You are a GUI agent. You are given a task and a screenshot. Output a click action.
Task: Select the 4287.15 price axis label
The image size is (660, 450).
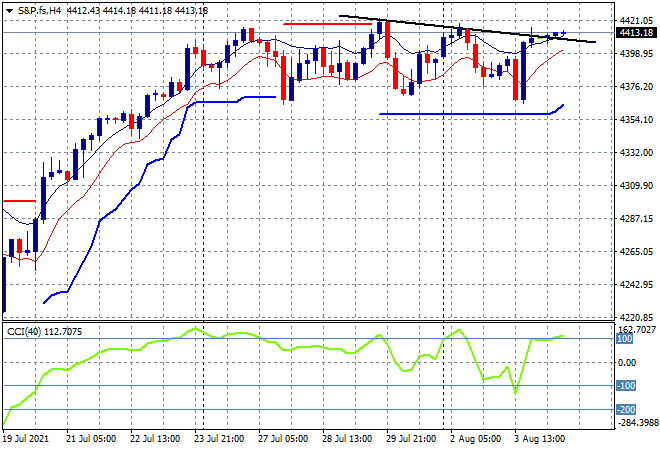coord(636,218)
